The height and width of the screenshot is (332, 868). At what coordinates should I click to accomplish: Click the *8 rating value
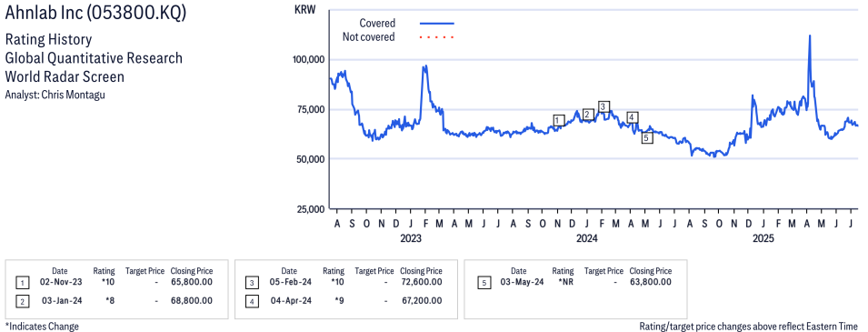click(109, 300)
